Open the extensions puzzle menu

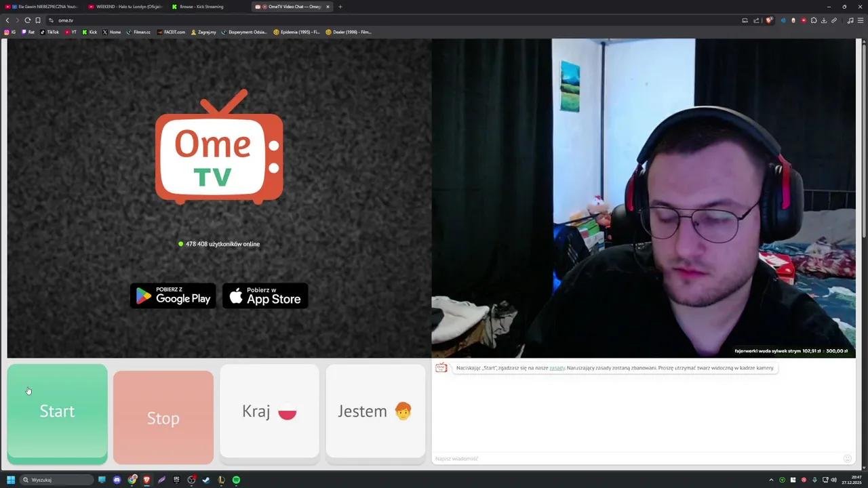tap(814, 20)
